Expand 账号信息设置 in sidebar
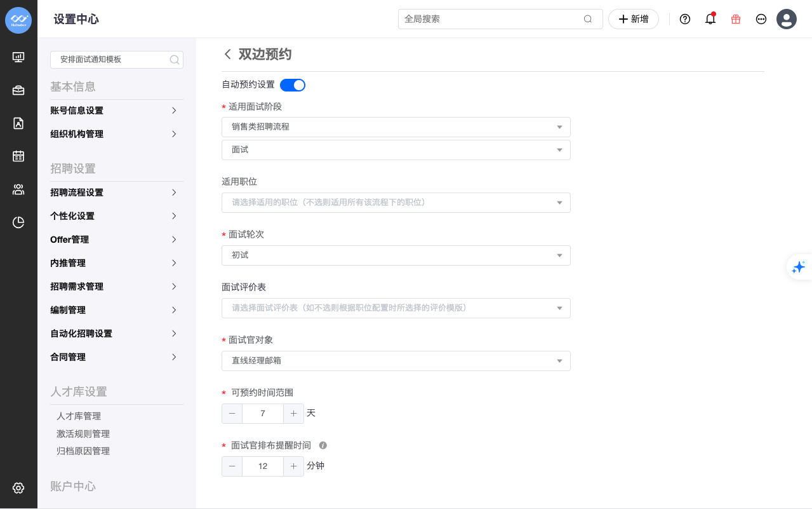812x509 pixels. [117, 111]
